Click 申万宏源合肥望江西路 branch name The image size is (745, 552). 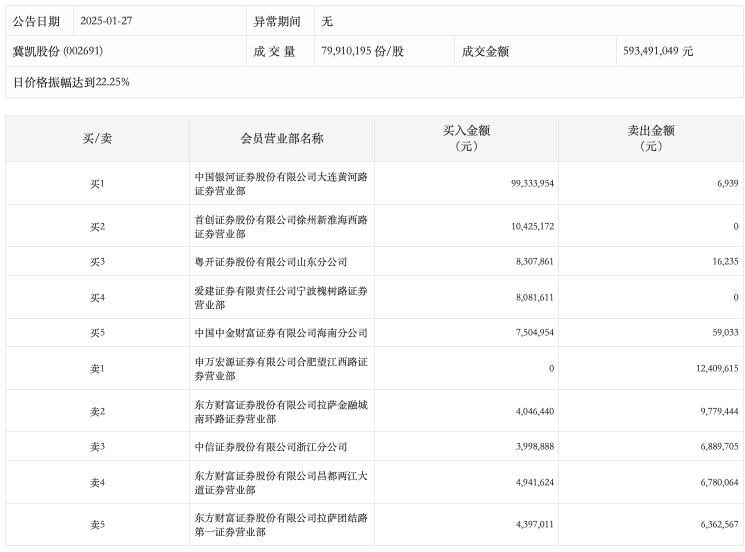[281, 368]
